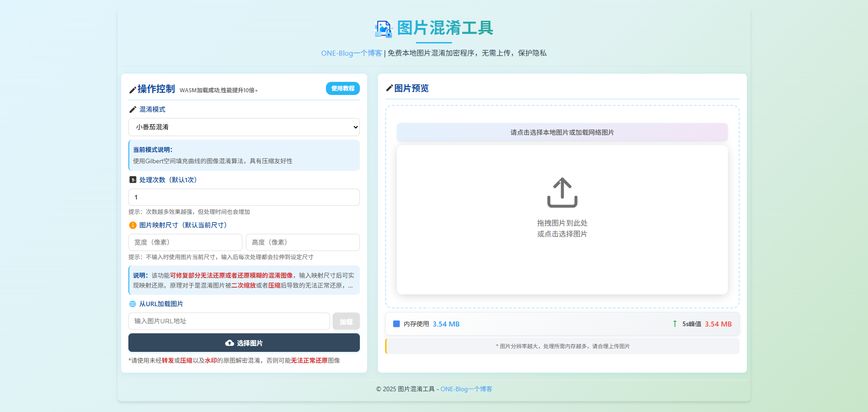868x412 pixels.
Task: Click the pencil icon beside 图片预览 heading
Action: [389, 88]
